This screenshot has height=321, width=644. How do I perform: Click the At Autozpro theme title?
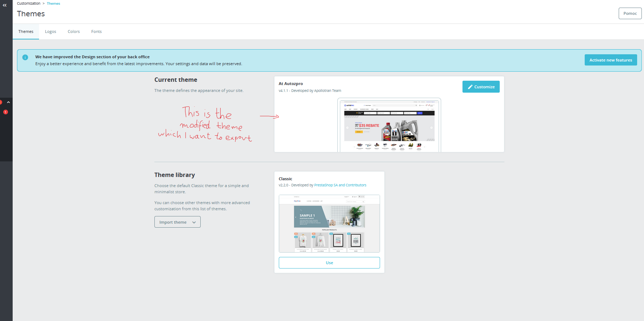pos(291,84)
